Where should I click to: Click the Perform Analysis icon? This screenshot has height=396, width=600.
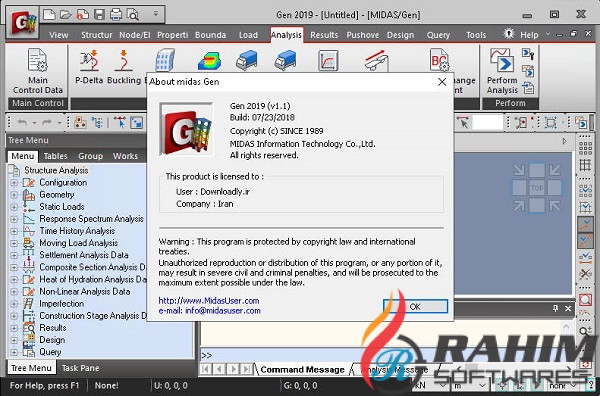click(502, 71)
